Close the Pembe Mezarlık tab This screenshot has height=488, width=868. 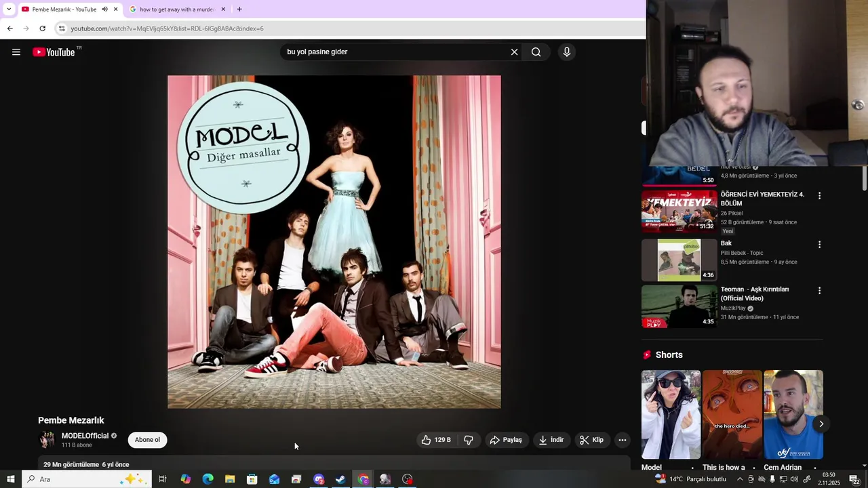pos(116,9)
